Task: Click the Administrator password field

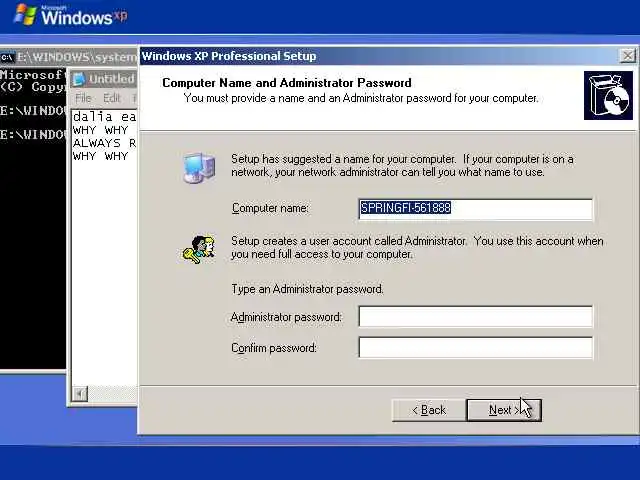Action: point(476,316)
